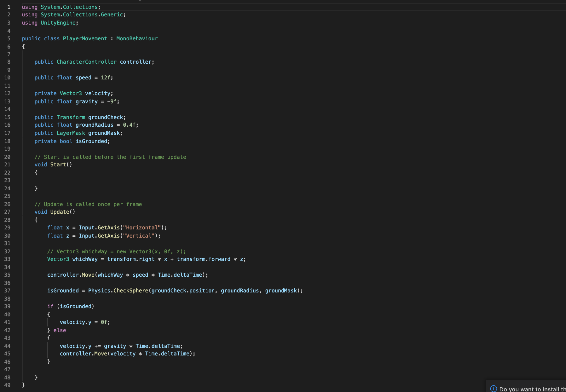Click the Start method name
Image resolution: width=566 pixels, height=392 pixels.
[58, 164]
